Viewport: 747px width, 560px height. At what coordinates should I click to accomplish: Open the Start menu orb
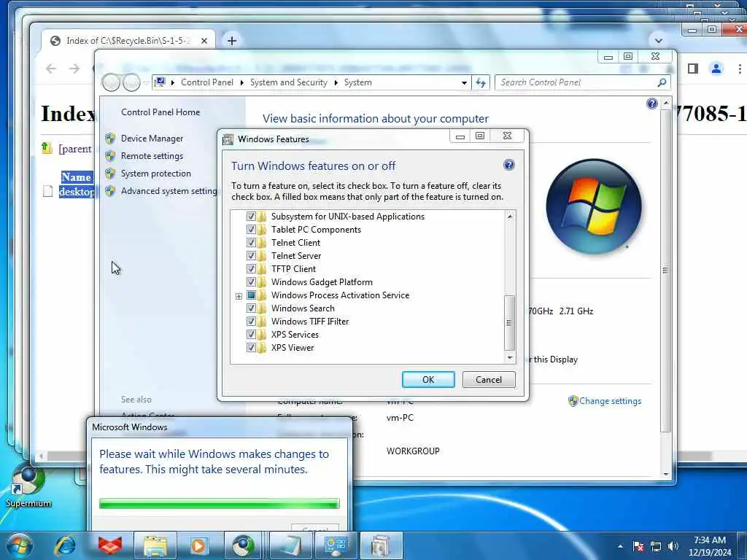click(x=20, y=545)
